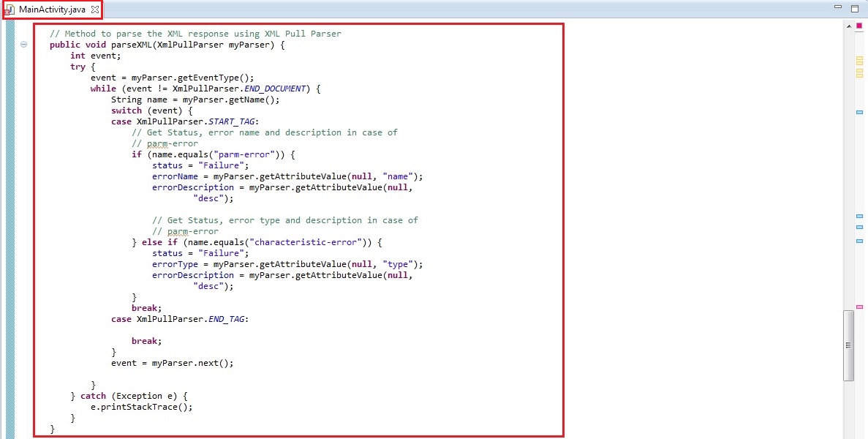The image size is (868, 439).
Task: Click the Java file icon on the tab
Action: [x=10, y=10]
